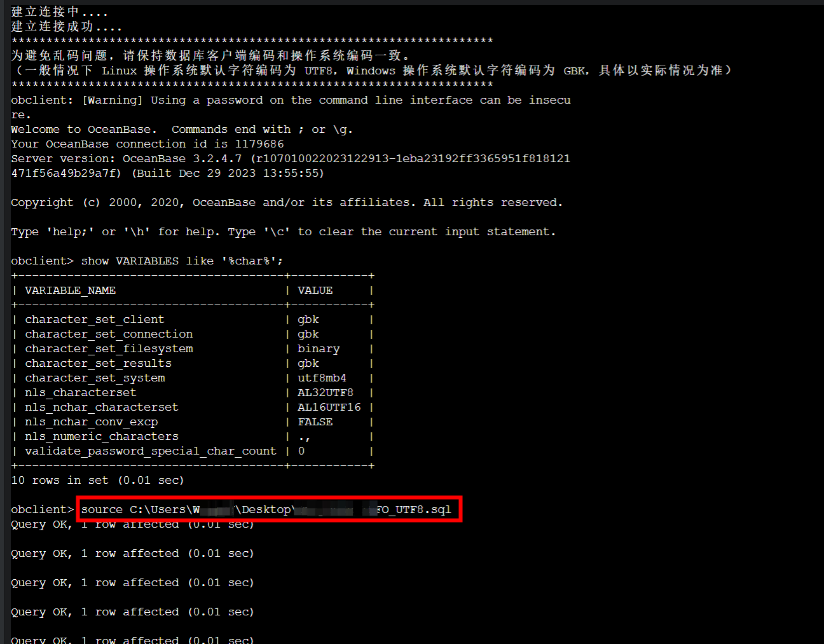Select the utf8mb4 value
The width and height of the screenshot is (824, 644).
(x=322, y=378)
